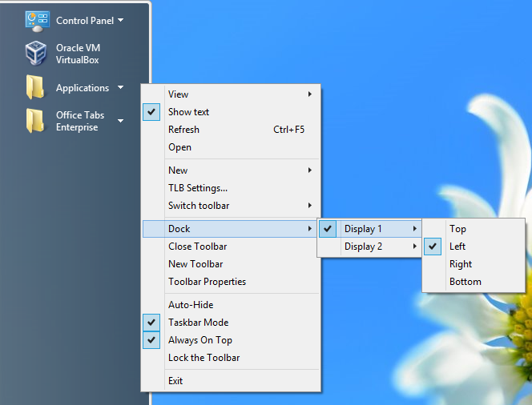Click Exit in the context menu

click(x=231, y=381)
